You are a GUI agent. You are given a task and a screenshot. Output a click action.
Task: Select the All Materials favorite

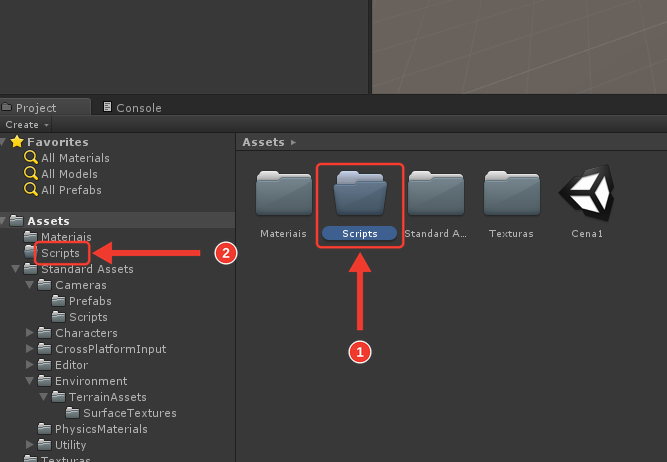click(x=75, y=158)
